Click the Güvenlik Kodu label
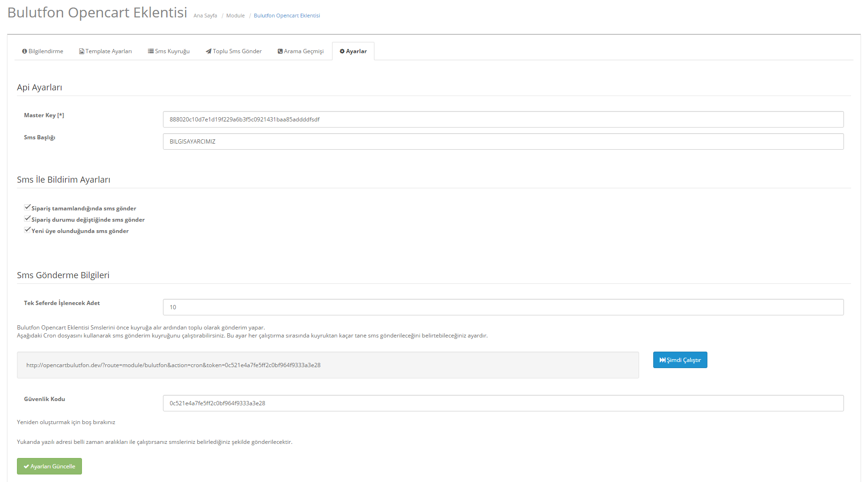Screen dimensions: 868x482 (44, 399)
